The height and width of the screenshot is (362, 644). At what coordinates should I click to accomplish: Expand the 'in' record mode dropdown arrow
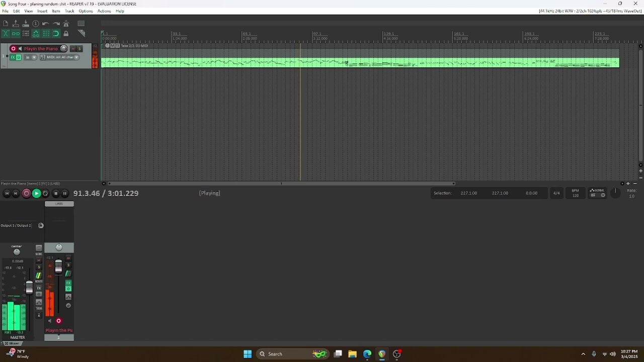[x=34, y=57]
